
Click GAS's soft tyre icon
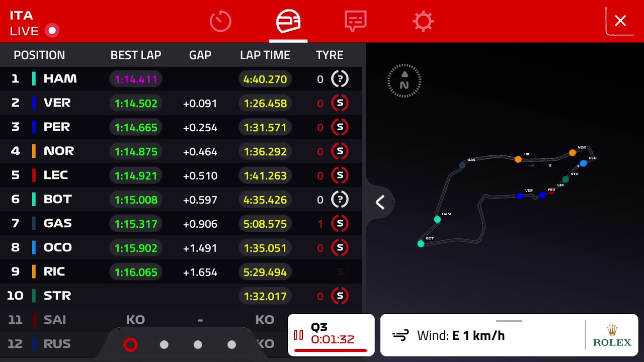point(340,224)
